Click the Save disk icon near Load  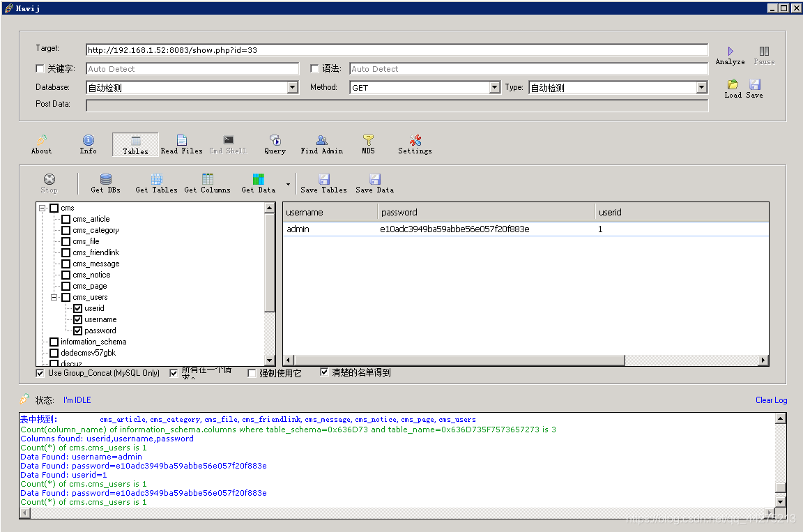[755, 84]
